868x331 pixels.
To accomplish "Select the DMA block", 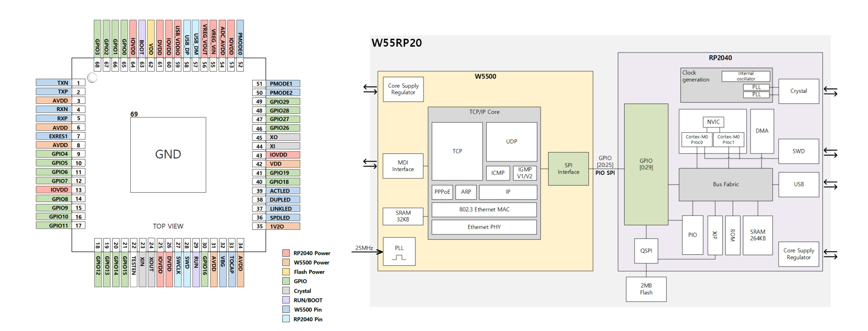I will click(x=762, y=131).
